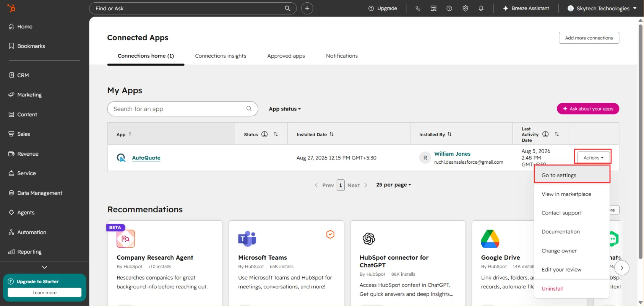The height and width of the screenshot is (306, 644).
Task: Select page 1 in pagination
Action: (x=341, y=185)
